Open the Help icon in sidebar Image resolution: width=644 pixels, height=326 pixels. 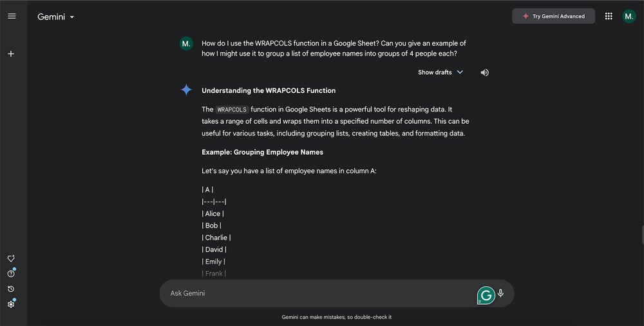click(11, 274)
